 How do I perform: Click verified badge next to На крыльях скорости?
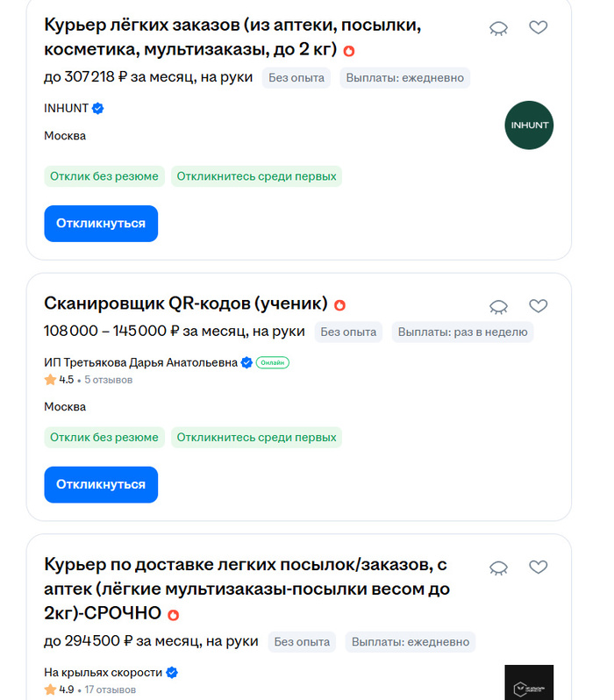(x=173, y=673)
